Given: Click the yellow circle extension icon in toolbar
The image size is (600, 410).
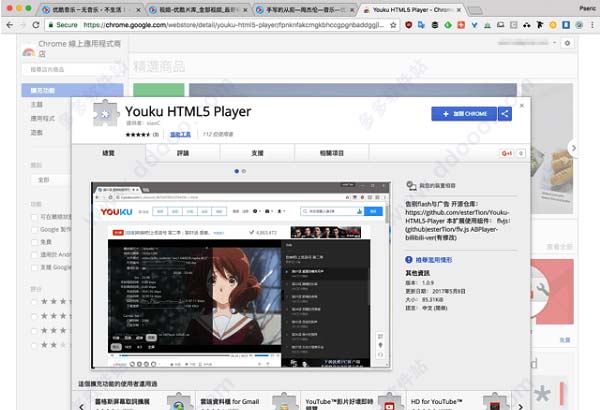Looking at the screenshot, I should 553,25.
